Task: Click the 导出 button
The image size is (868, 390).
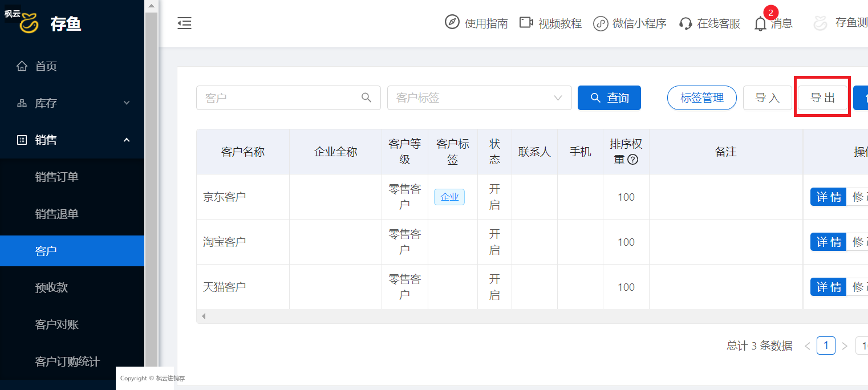Action: [822, 97]
